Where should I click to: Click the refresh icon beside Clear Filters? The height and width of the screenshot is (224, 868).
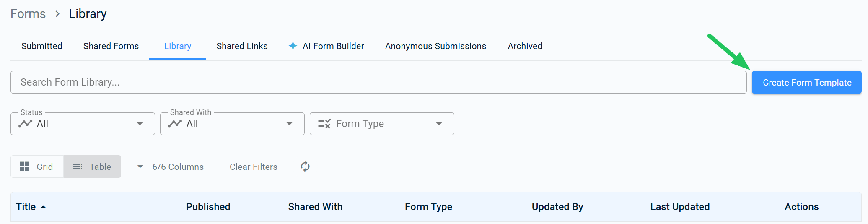305,167
